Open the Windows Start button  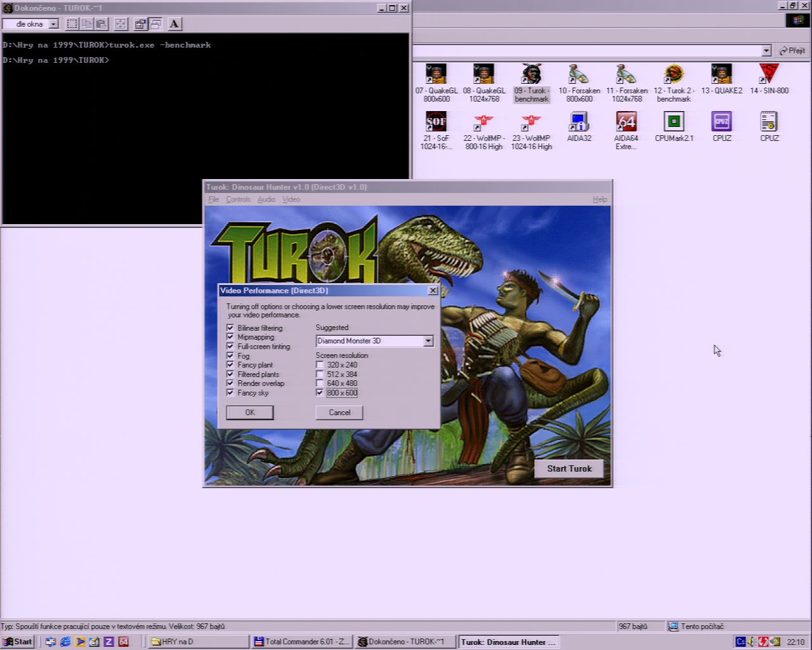pyautogui.click(x=18, y=642)
